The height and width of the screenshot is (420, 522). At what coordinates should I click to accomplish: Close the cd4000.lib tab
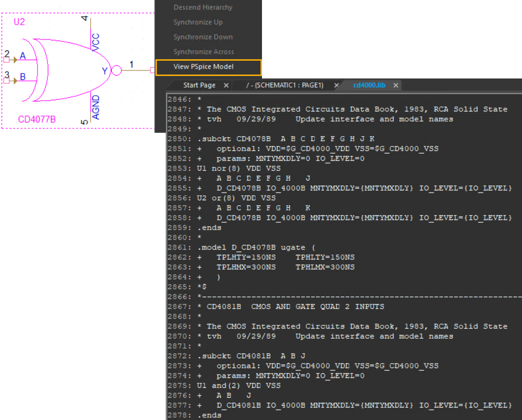click(x=396, y=85)
